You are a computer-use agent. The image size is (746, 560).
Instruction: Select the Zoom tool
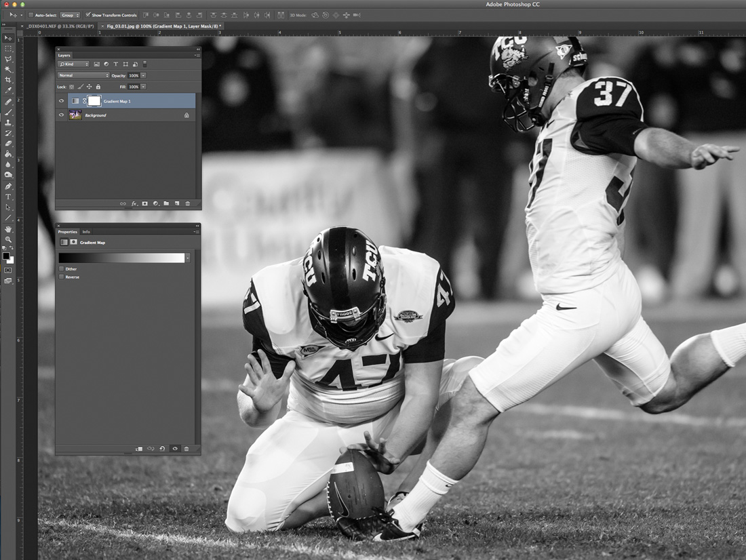tap(8, 240)
